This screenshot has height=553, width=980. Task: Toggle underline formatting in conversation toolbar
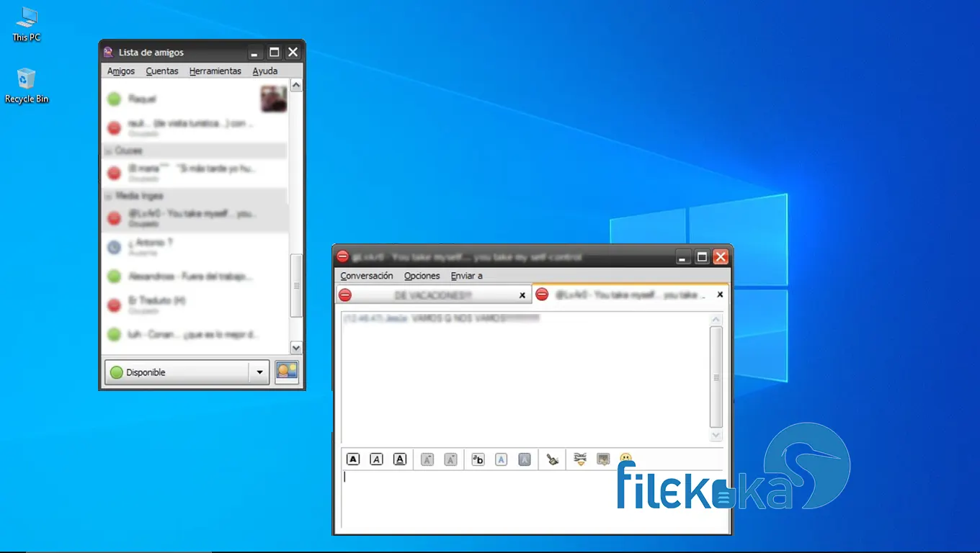point(400,459)
